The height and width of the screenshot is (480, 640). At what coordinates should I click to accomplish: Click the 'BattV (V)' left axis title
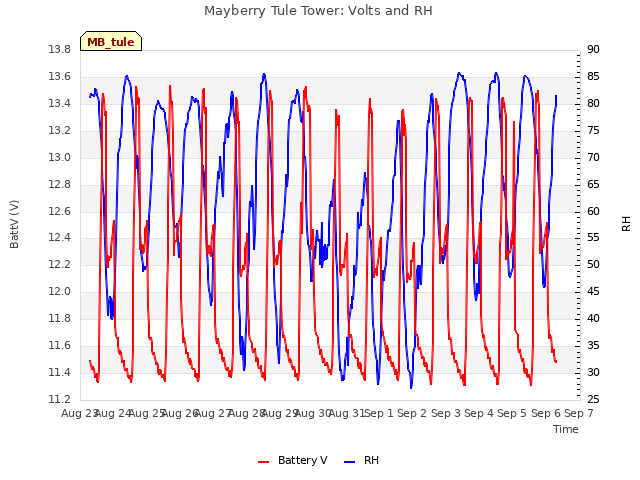[14, 224]
